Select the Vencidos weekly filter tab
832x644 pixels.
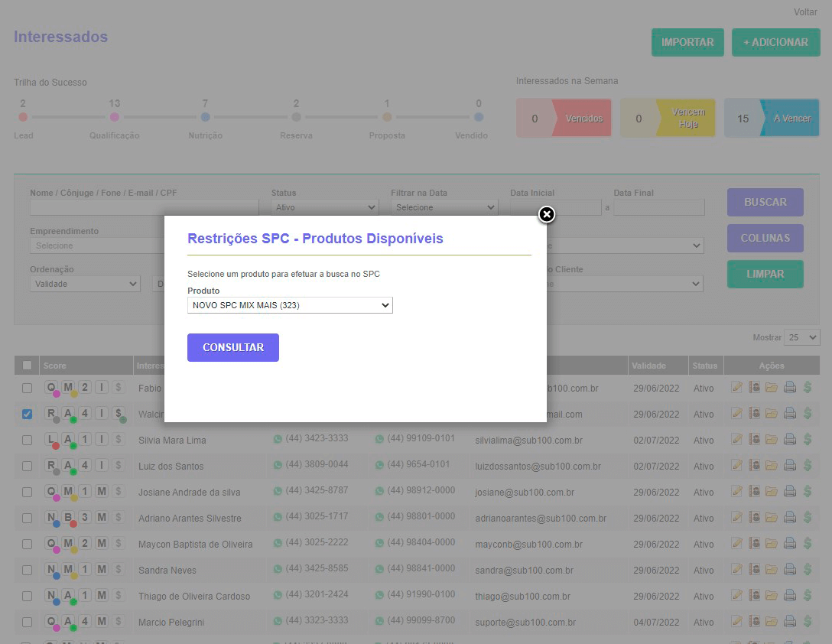564,119
